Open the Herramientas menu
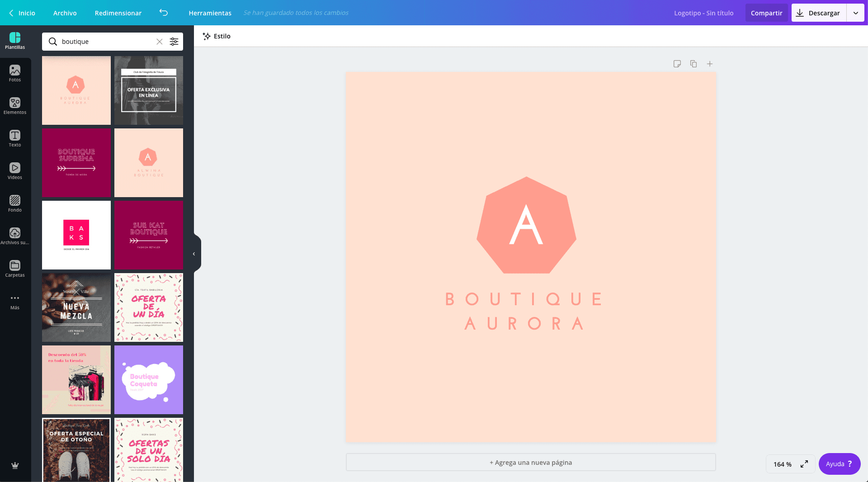 tap(210, 13)
